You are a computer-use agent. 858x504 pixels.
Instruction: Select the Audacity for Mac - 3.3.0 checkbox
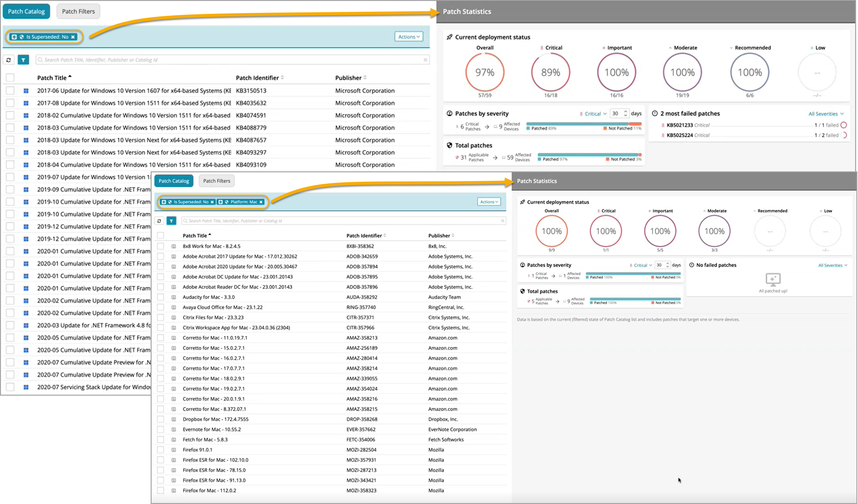pos(160,297)
